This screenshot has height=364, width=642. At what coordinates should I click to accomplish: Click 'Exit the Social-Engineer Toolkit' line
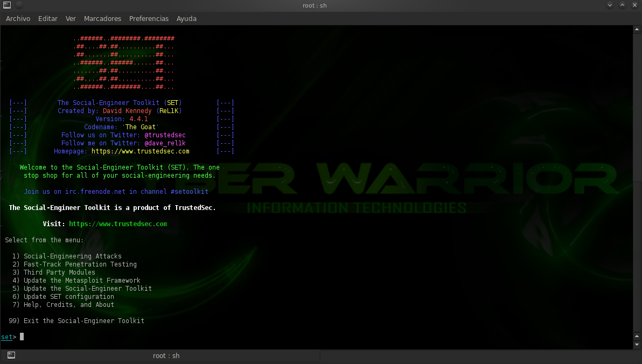(76, 321)
